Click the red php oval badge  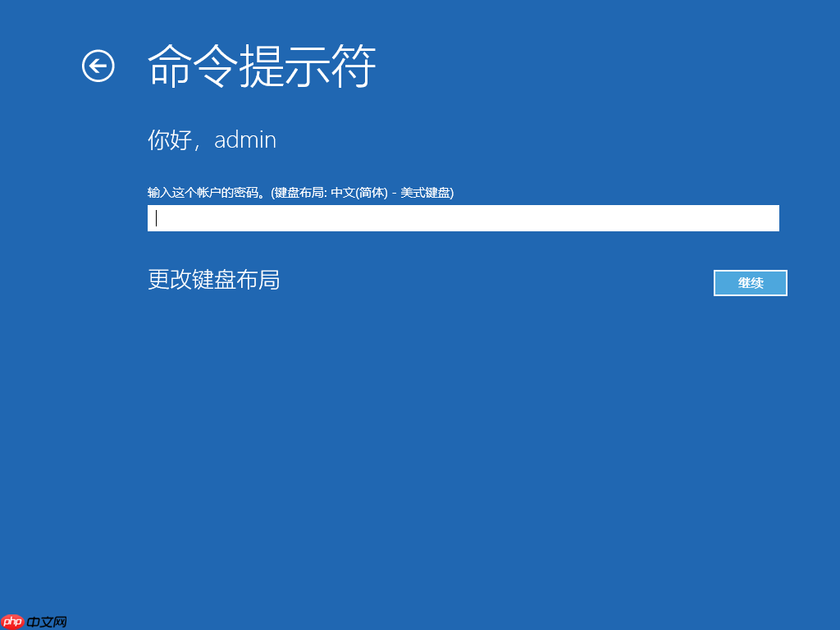click(x=11, y=621)
